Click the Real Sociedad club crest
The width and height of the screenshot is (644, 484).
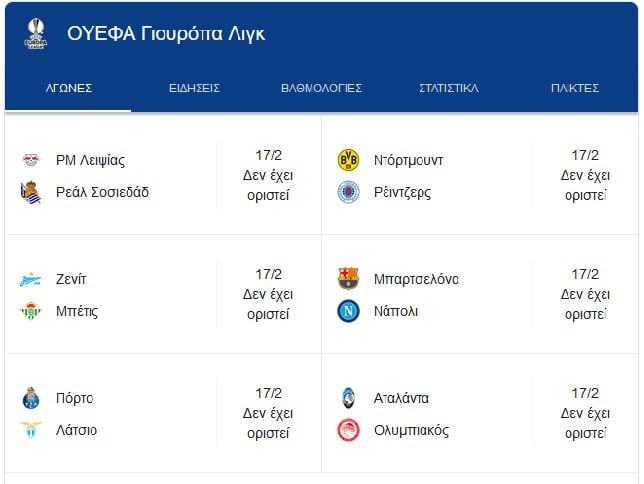coord(31,192)
